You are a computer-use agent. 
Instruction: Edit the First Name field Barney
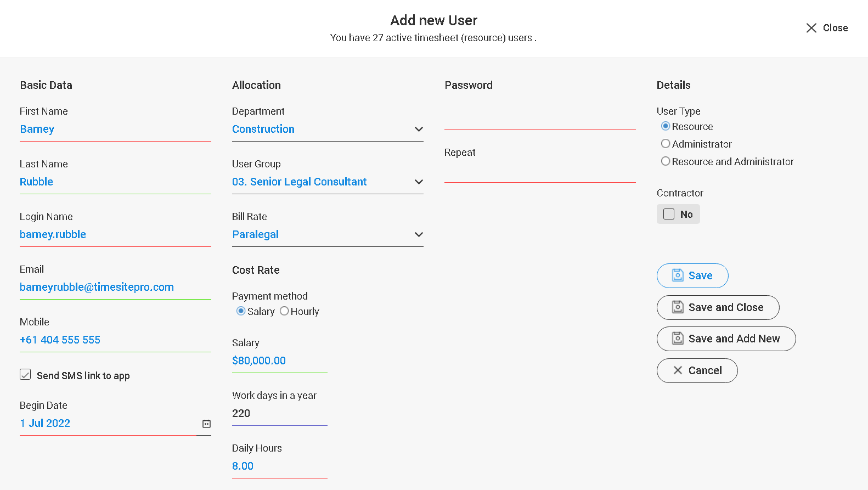[115, 129]
